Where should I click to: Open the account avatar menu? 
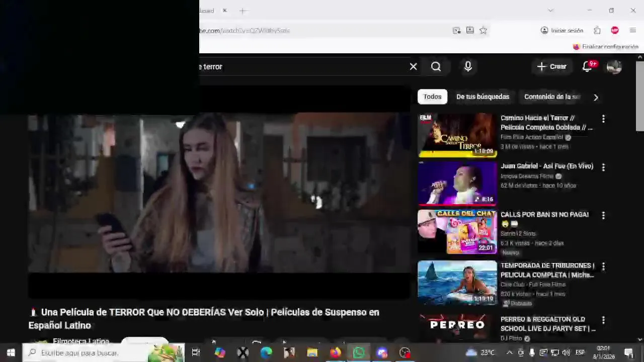pos(614,66)
